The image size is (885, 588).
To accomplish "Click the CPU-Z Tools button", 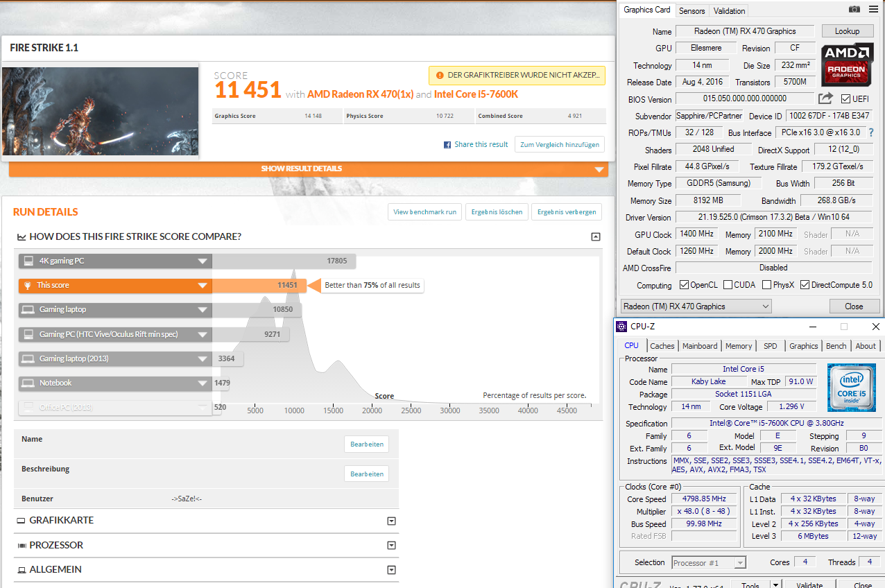I will click(x=750, y=585).
